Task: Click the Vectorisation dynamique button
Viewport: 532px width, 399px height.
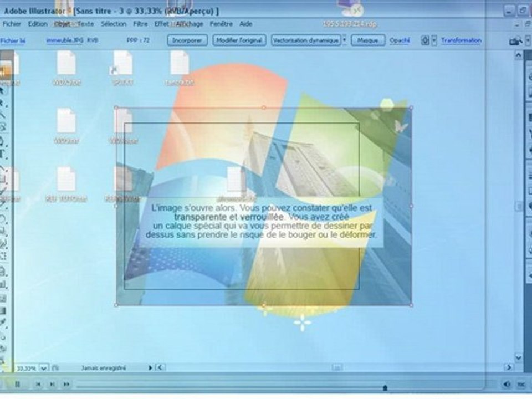Action: pos(306,40)
